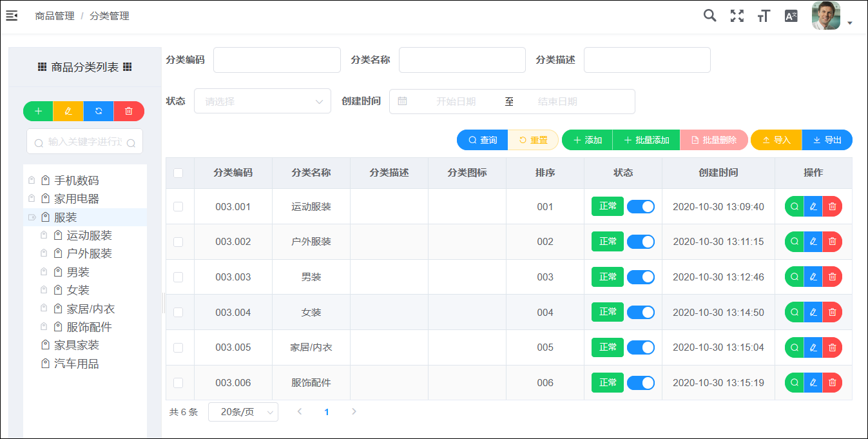The image size is (868, 439).
Task: Toggle fullscreen mode icon in header
Action: coord(737,16)
